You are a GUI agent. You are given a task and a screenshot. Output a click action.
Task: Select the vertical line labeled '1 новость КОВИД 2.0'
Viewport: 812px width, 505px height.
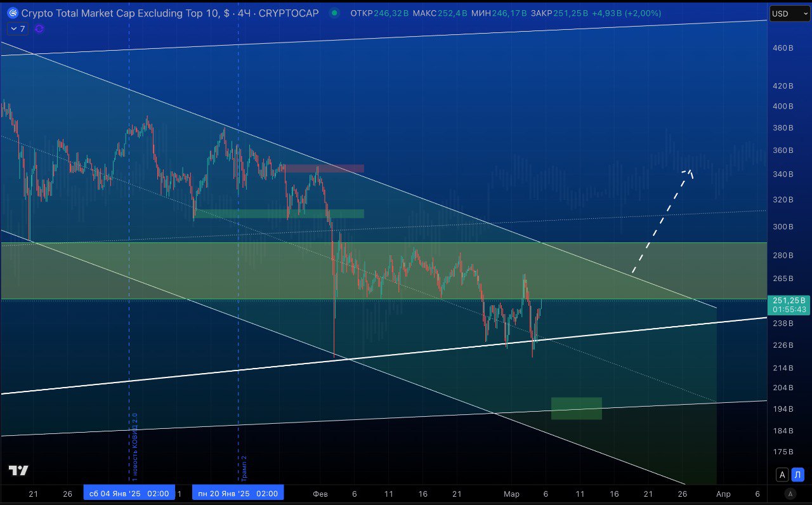(129, 254)
